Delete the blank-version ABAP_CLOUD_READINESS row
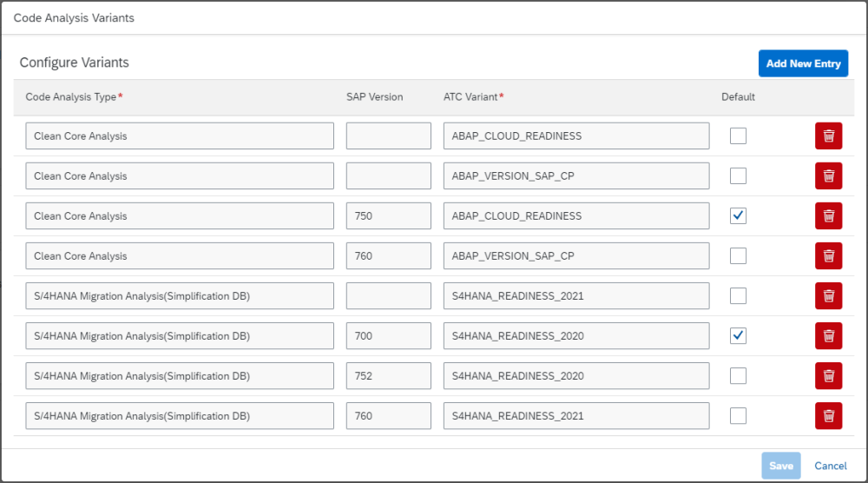 (828, 136)
